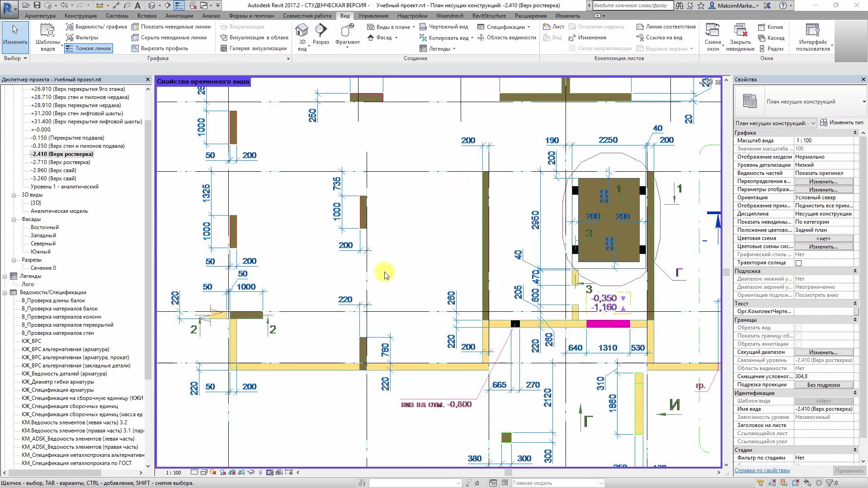This screenshot has width=868, height=488.
Task: Click the Close hidden windows icon in quick access toolbar
Action: [193, 5]
